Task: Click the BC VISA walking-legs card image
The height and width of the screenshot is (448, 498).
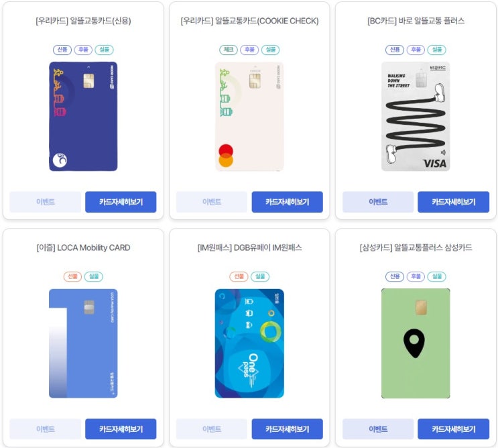Action: (416, 116)
